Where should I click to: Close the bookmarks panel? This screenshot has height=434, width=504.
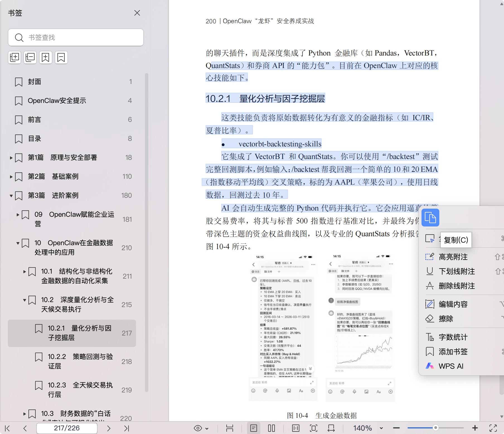(137, 13)
